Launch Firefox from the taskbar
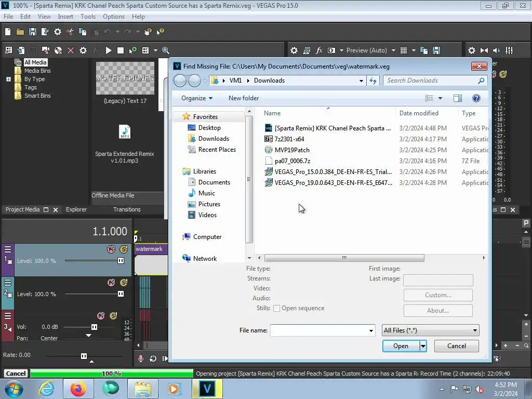Screen dimensions: 532x399 tap(78, 389)
